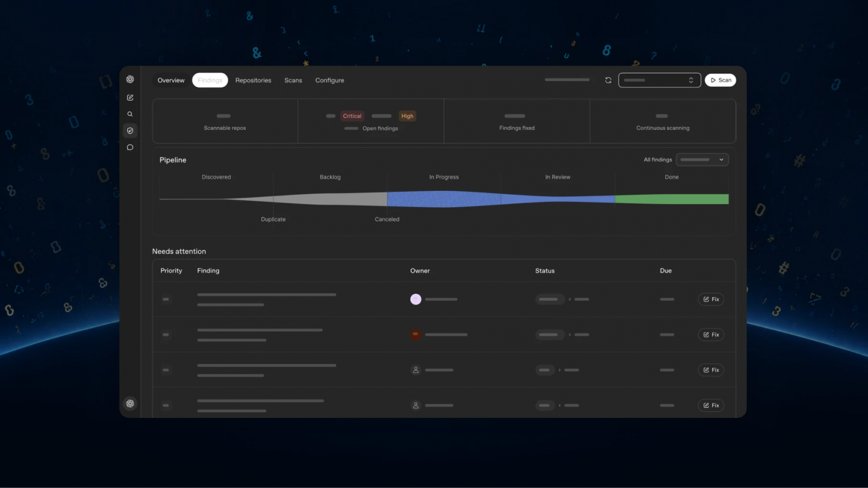Sort by the Status column header
868x488 pixels.
pos(545,270)
